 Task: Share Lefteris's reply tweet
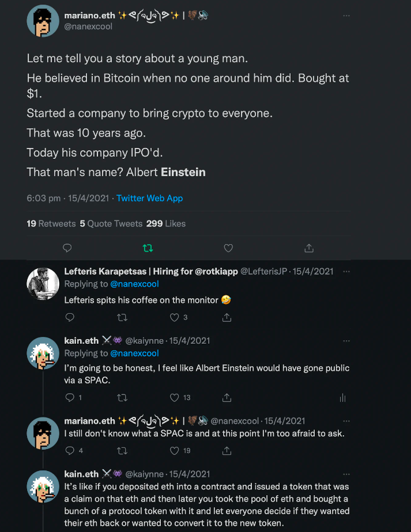pyautogui.click(x=227, y=317)
